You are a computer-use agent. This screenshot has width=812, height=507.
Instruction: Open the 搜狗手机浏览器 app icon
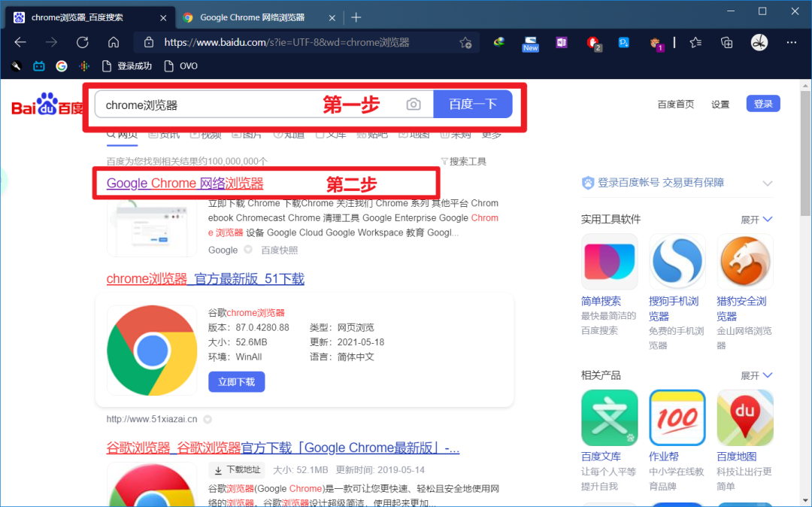677,262
